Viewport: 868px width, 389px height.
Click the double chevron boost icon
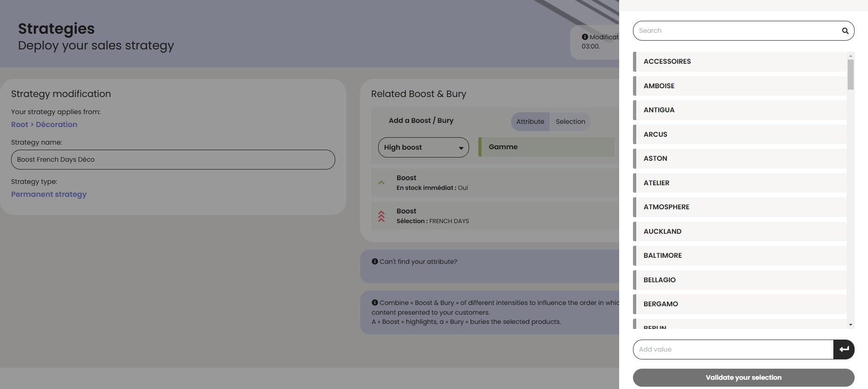(381, 216)
